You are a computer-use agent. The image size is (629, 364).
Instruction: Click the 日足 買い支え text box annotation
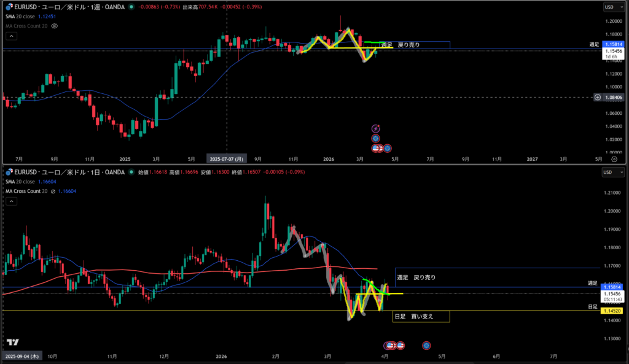click(x=421, y=317)
